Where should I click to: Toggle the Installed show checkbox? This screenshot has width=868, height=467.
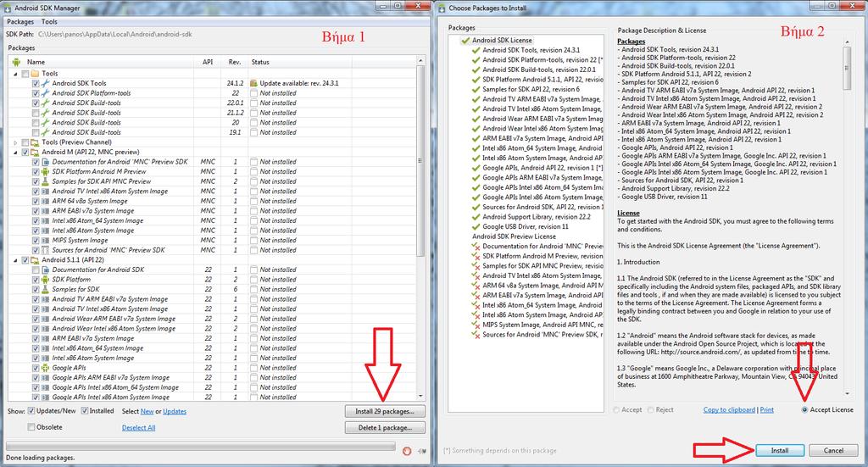coord(85,410)
